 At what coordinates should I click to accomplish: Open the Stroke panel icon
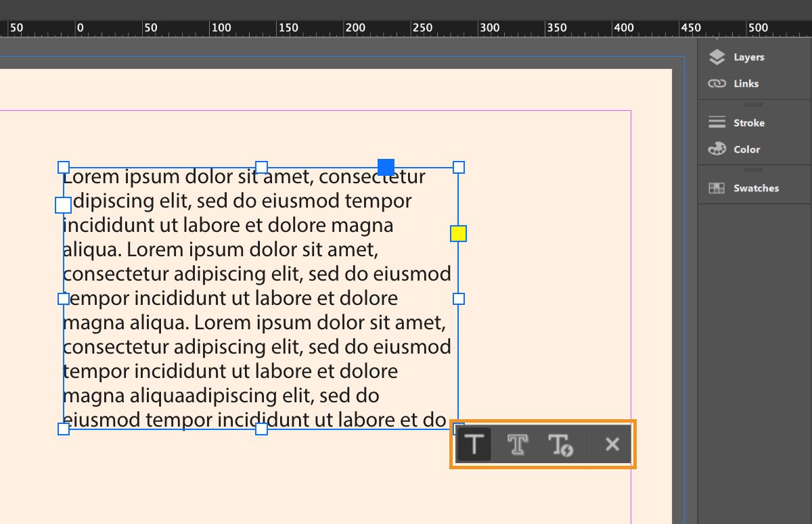coord(717,122)
